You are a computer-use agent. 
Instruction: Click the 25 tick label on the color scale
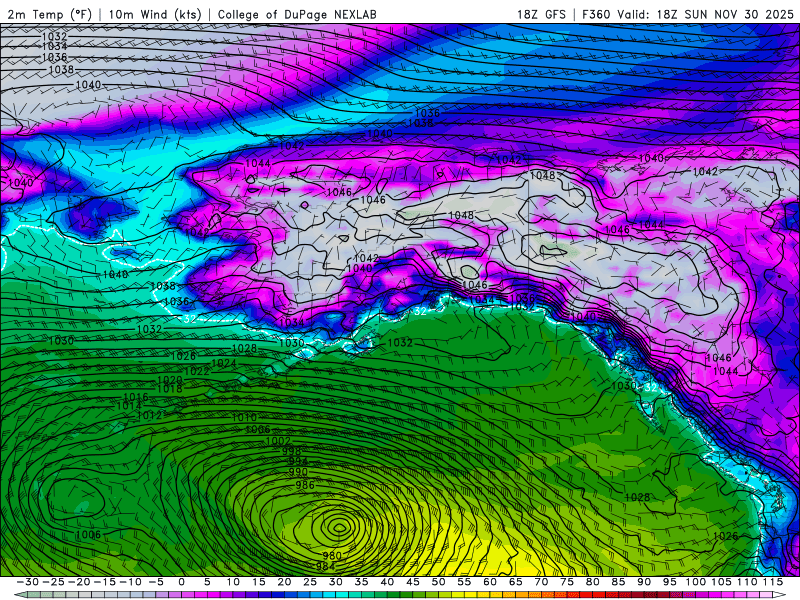tap(310, 582)
